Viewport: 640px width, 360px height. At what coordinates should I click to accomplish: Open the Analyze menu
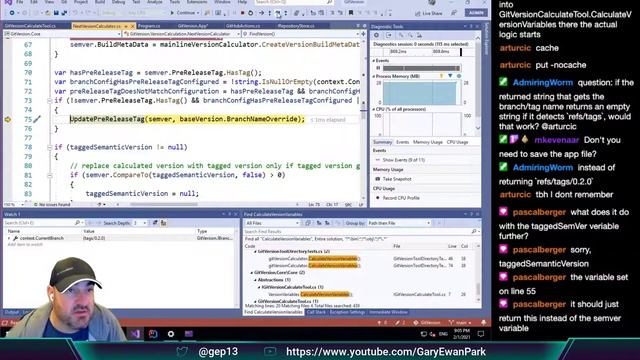(154, 2)
